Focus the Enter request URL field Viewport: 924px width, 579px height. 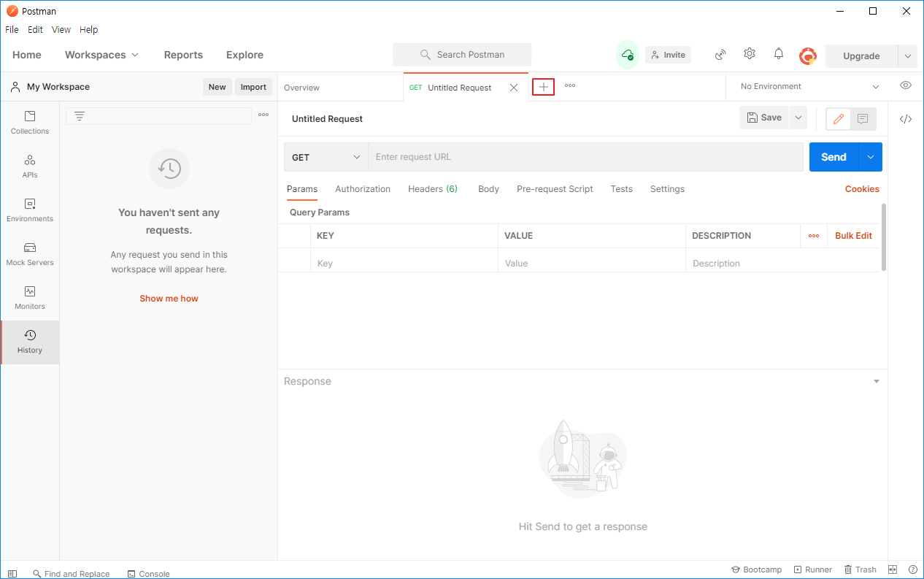[585, 157]
